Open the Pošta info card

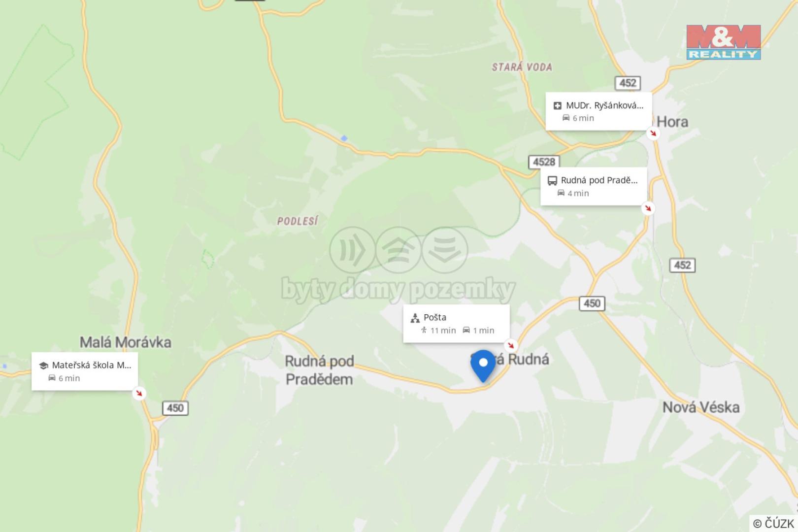pyautogui.click(x=457, y=324)
